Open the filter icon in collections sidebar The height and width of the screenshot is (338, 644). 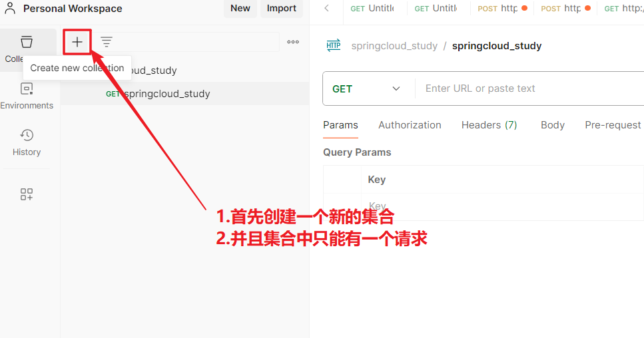(x=107, y=42)
